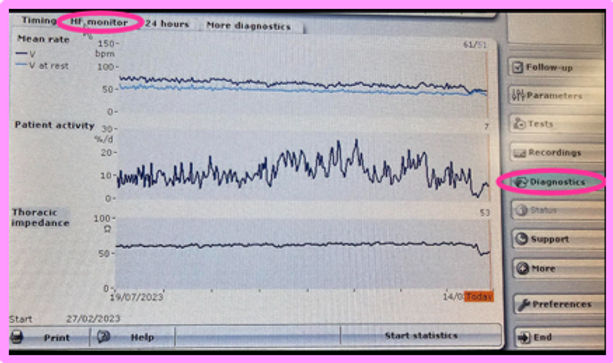This screenshot has width=613, height=363.
Task: Click the 61/51 mean rate value
Action: point(475,45)
